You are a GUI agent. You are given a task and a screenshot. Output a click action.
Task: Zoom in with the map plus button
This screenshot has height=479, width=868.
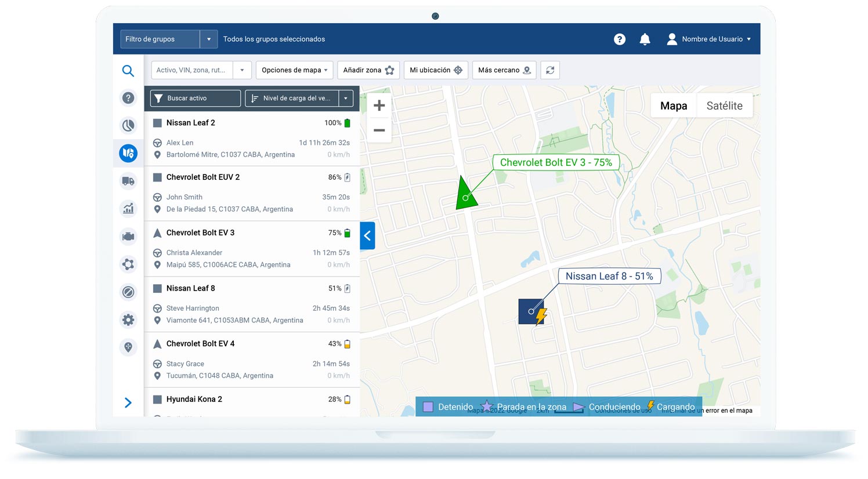click(379, 106)
